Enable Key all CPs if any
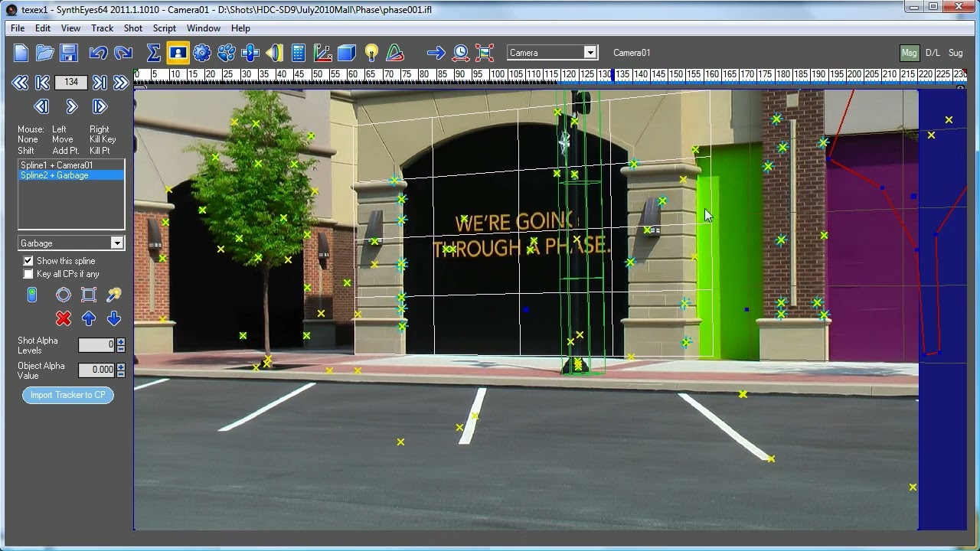The height and width of the screenshot is (551, 980). (x=28, y=274)
